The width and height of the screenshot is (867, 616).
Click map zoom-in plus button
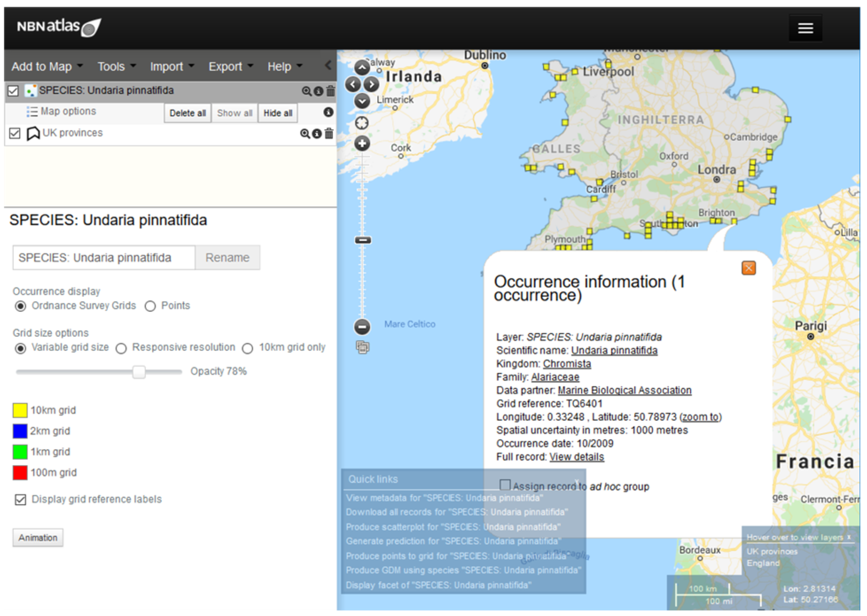click(x=362, y=143)
